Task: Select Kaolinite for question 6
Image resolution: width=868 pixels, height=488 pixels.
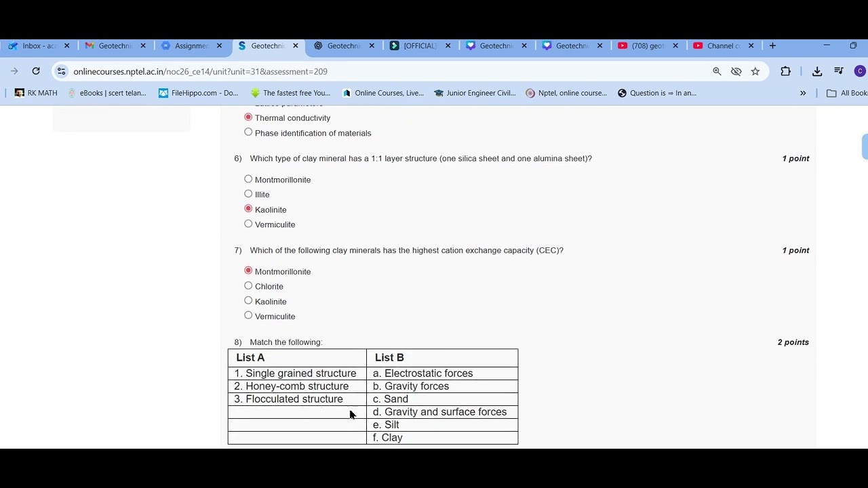Action: pyautogui.click(x=248, y=209)
